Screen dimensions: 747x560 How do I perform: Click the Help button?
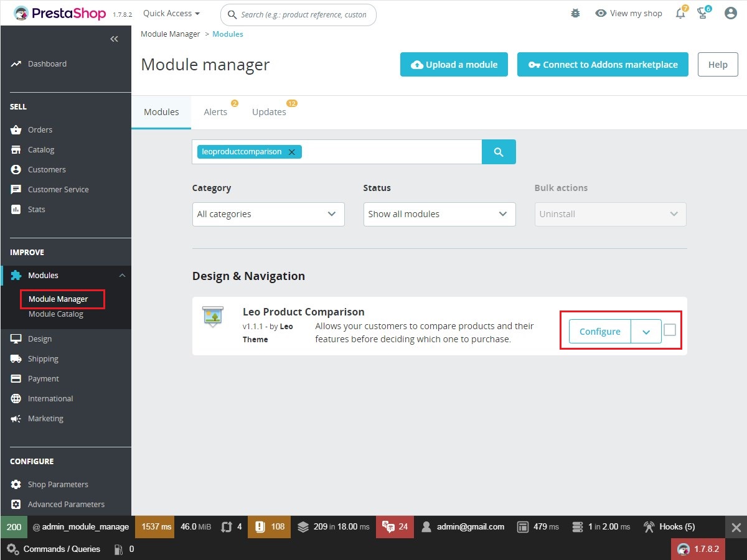(x=718, y=65)
